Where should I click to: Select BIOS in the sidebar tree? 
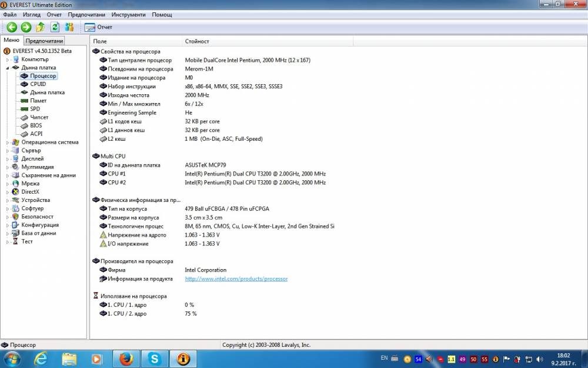click(36, 125)
